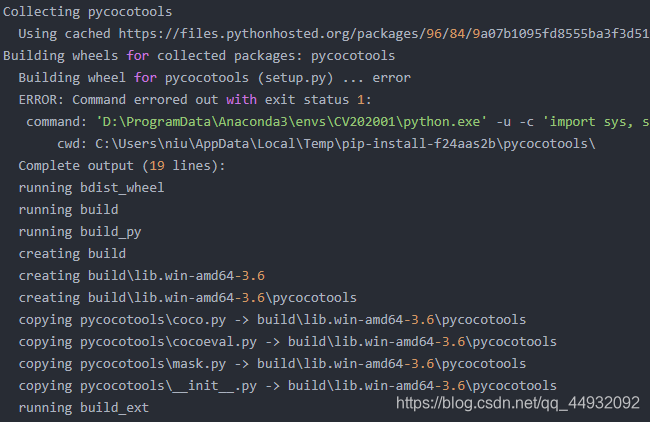Click the 'Collecting pycocotools' line
Image resolution: width=650 pixels, height=422 pixels.
[x=87, y=12]
